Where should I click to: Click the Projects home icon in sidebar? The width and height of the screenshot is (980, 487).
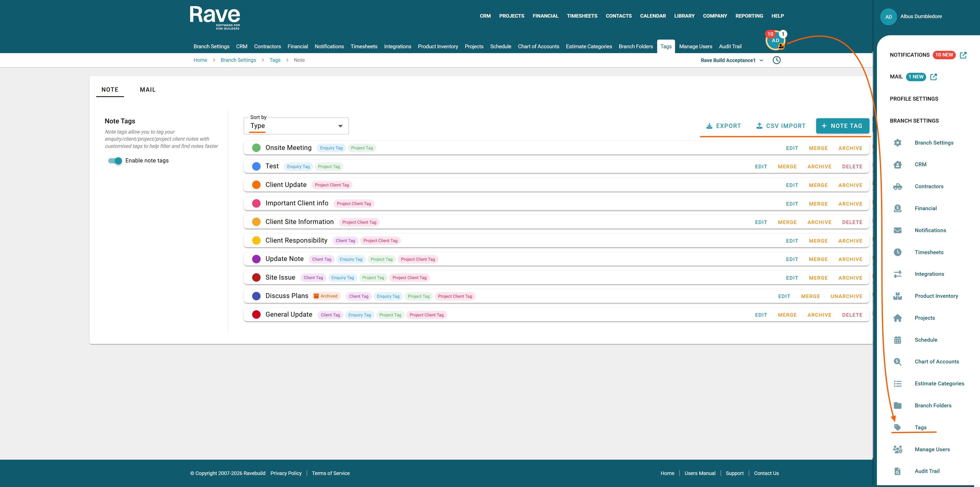tap(898, 318)
